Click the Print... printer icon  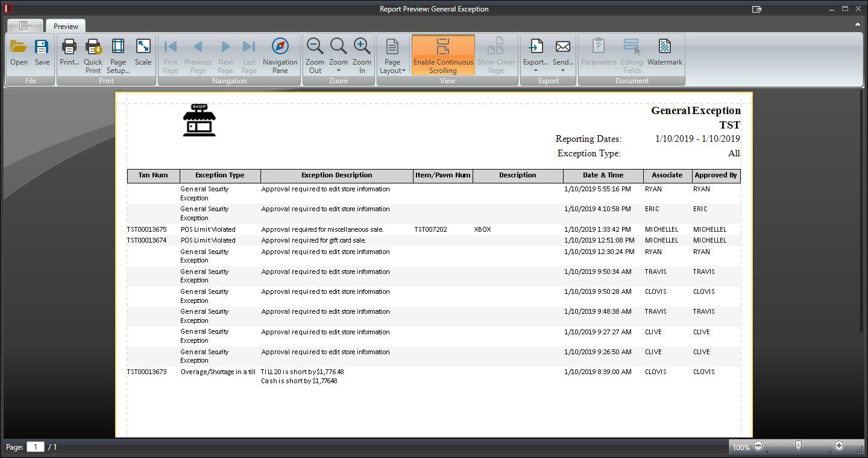click(69, 54)
